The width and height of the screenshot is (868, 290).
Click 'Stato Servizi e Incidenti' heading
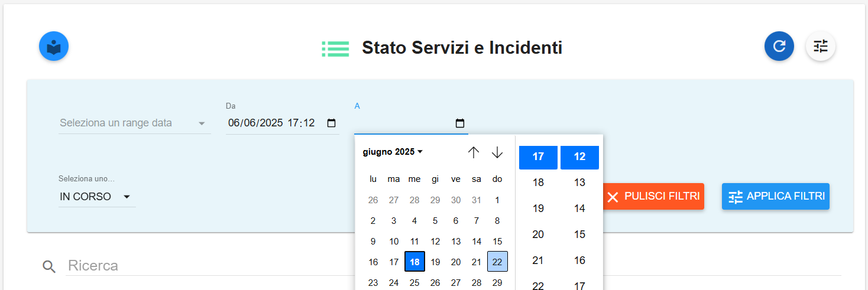[x=462, y=48]
